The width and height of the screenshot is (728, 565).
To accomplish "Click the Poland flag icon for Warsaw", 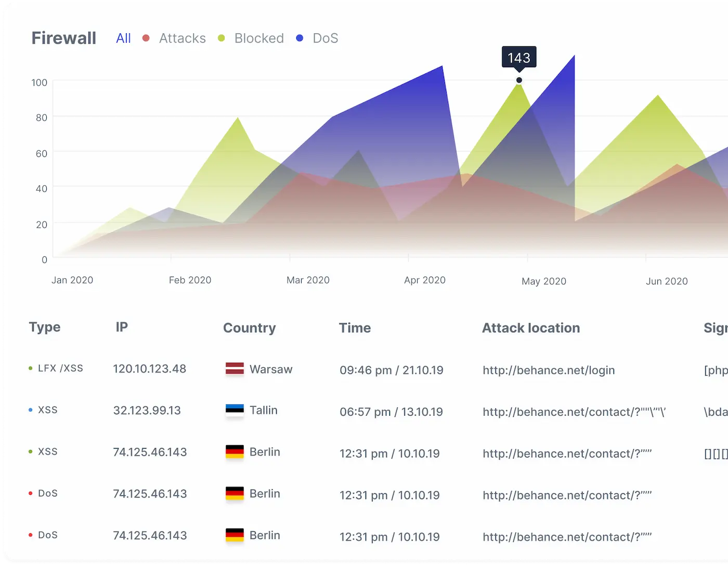I will pyautogui.click(x=235, y=369).
